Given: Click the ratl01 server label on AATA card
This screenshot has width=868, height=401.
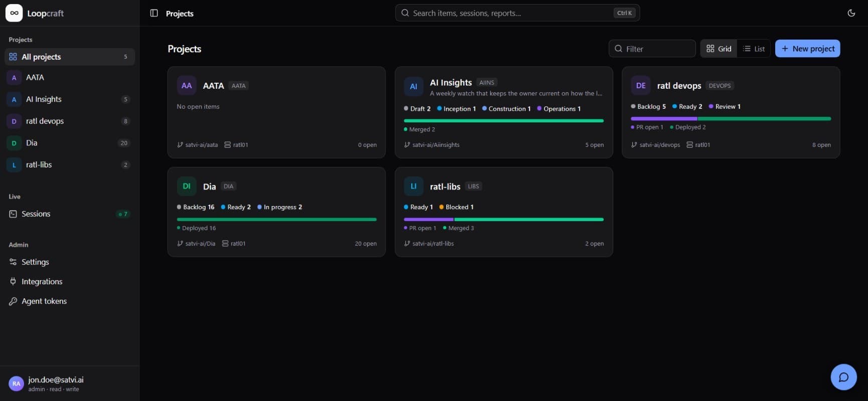Looking at the screenshot, I should pos(236,145).
